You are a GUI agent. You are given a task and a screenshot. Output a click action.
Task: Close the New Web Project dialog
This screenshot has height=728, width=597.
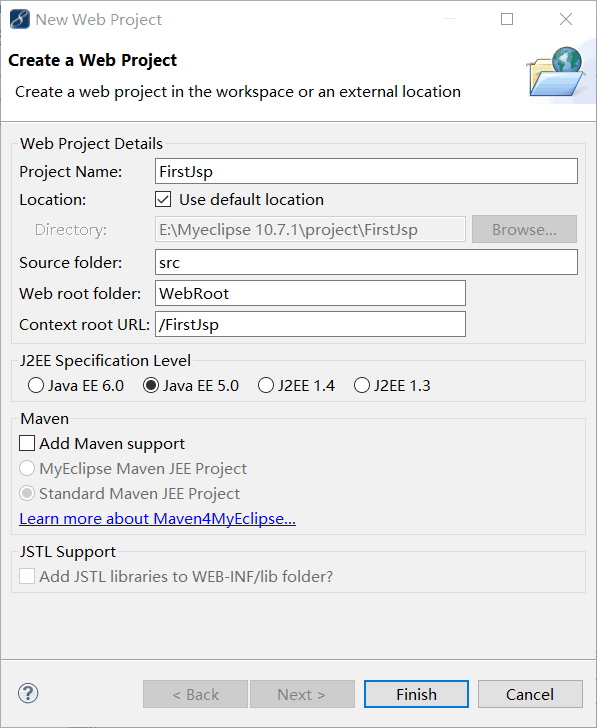point(566,19)
